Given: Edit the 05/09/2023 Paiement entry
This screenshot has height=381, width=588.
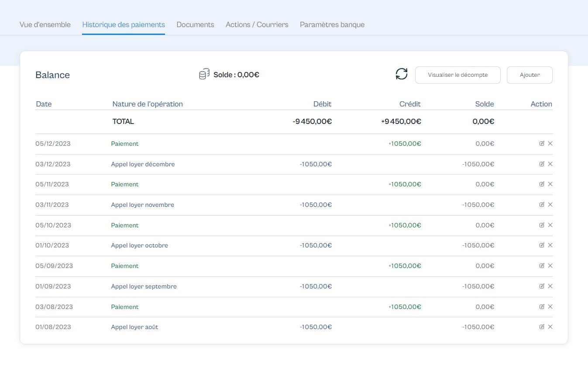Looking at the screenshot, I should coord(542,265).
